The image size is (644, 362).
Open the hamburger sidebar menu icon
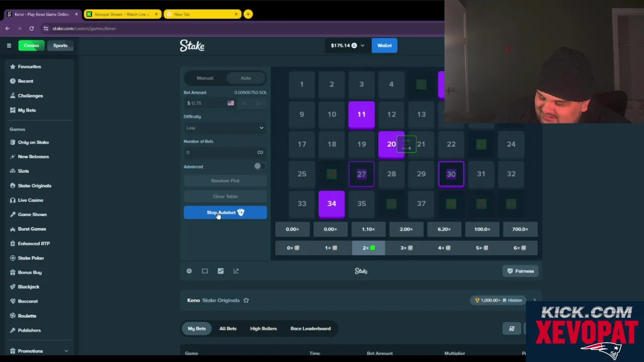(x=9, y=45)
